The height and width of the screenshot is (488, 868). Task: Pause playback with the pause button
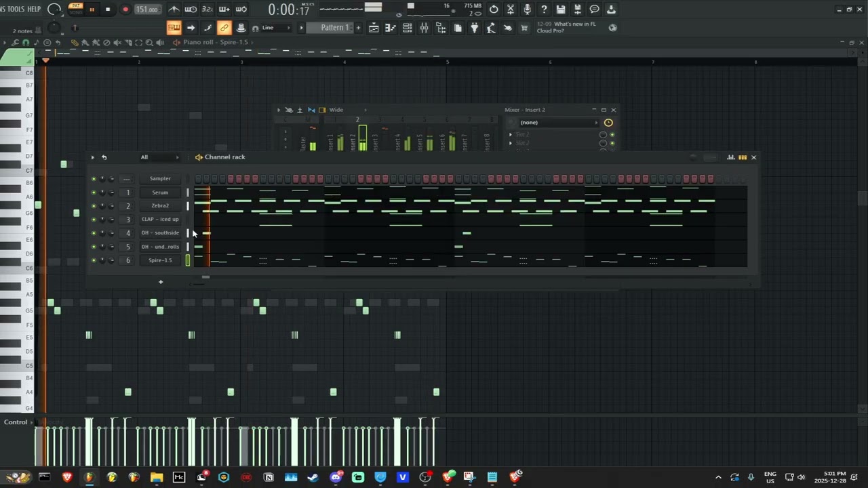(x=92, y=9)
